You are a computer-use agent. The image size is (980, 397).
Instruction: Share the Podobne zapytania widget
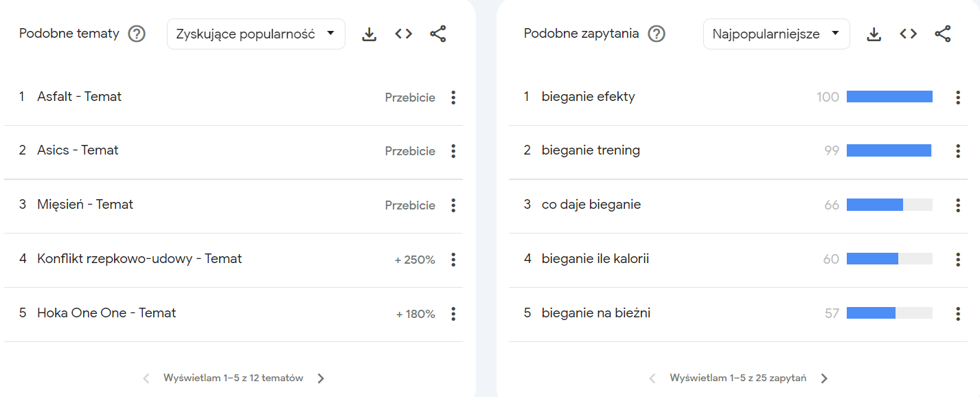pyautogui.click(x=943, y=34)
